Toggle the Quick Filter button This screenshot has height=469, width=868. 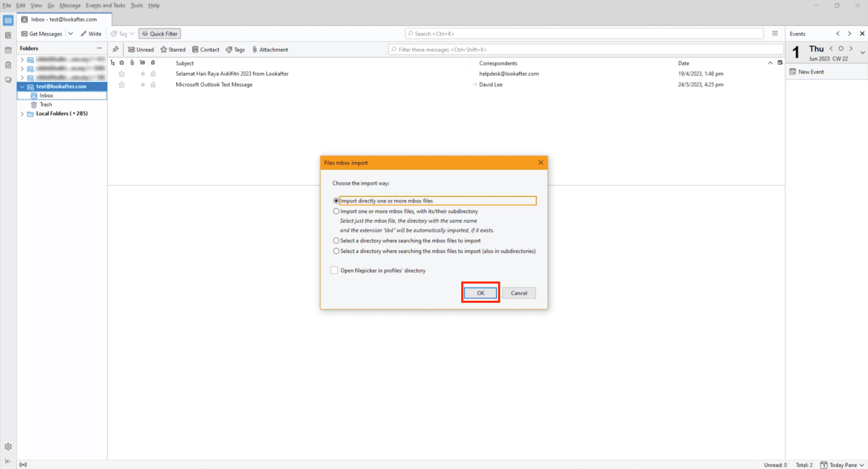pyautogui.click(x=160, y=34)
